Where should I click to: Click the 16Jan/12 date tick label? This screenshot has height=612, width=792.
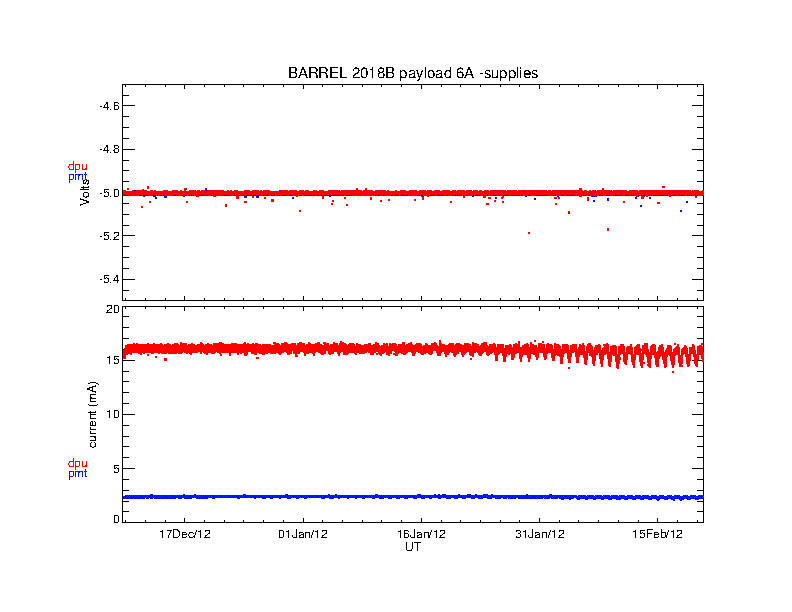pos(421,534)
